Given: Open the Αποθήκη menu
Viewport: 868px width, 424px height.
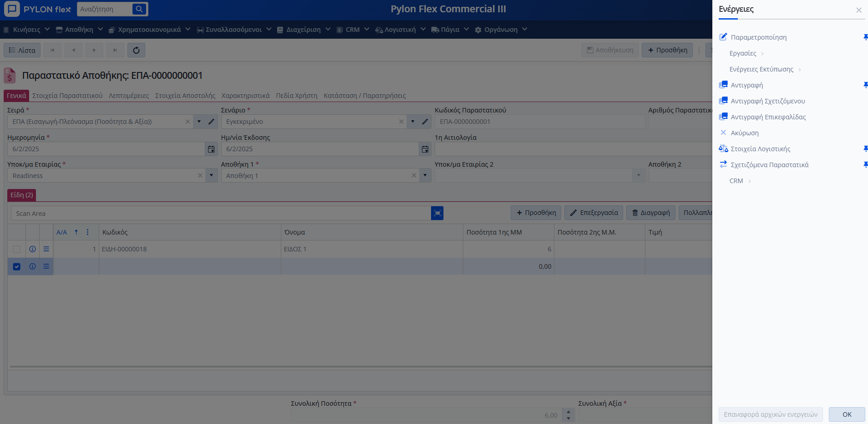Looking at the screenshot, I should click(x=79, y=30).
